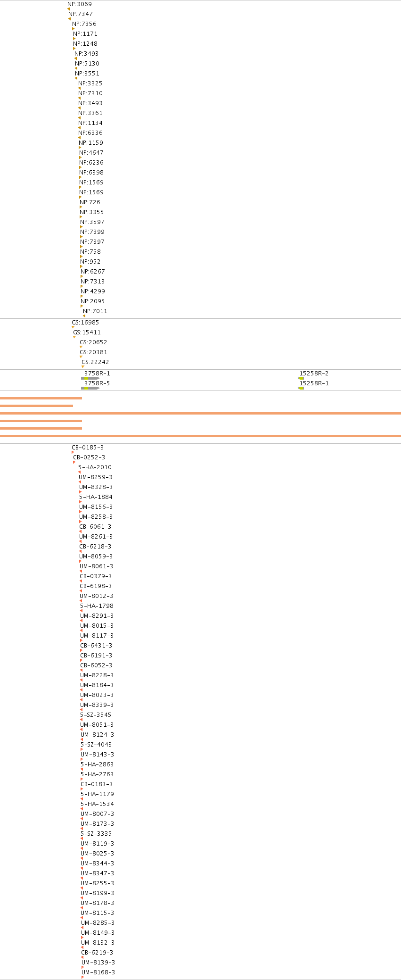Choose NP:7399 in the track
401x980 pixels.
[x=92, y=232]
